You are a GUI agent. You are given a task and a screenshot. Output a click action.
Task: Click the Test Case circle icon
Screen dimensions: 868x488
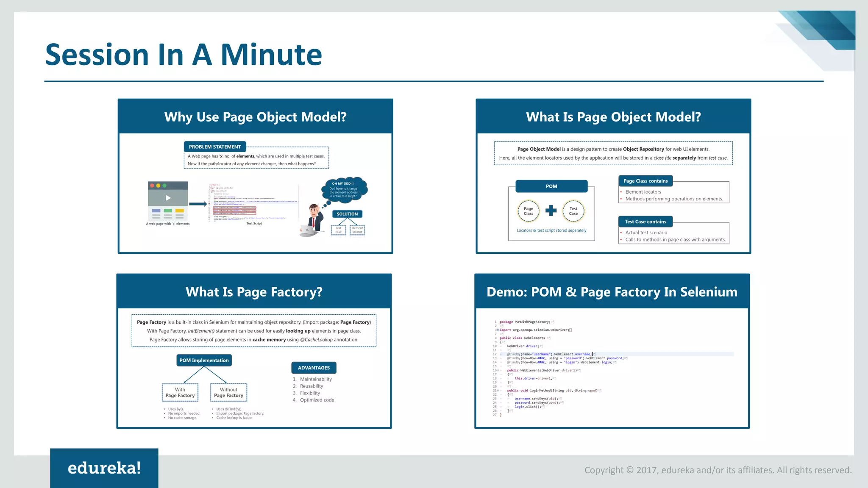tap(573, 211)
